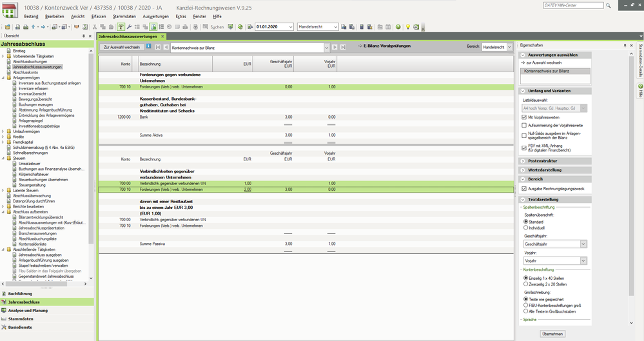Jump to last report arrow
This screenshot has width=644, height=341.
[x=343, y=47]
